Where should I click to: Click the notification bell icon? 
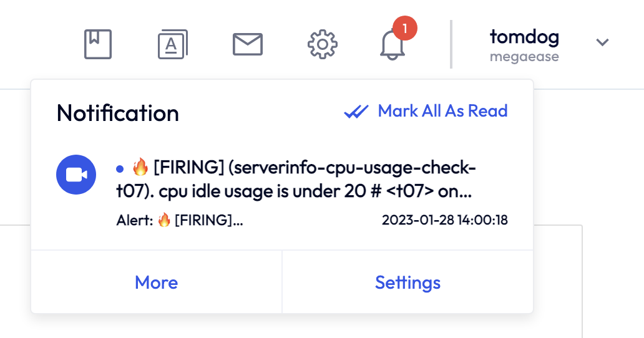(393, 46)
